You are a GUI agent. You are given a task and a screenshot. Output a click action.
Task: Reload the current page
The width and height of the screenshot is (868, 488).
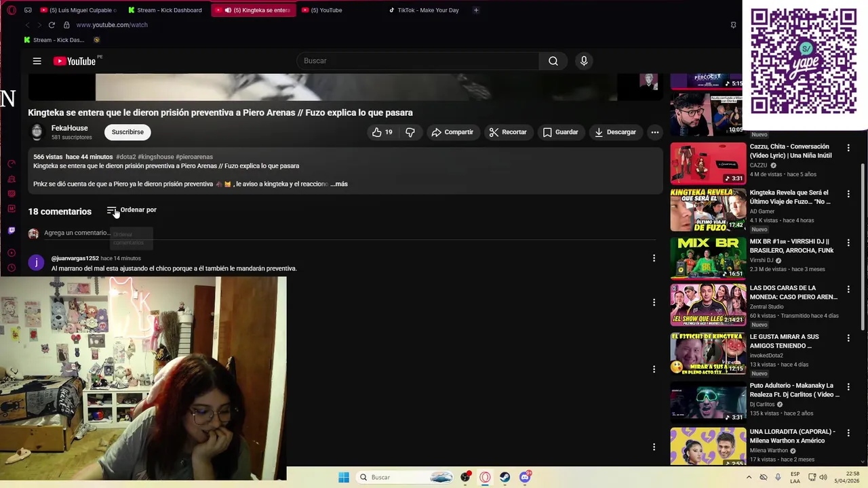point(52,25)
